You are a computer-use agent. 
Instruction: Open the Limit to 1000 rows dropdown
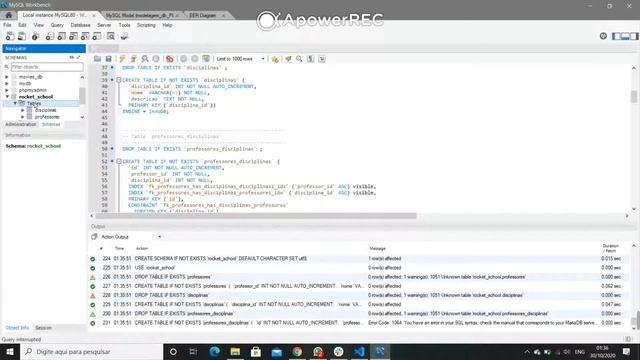coord(240,59)
